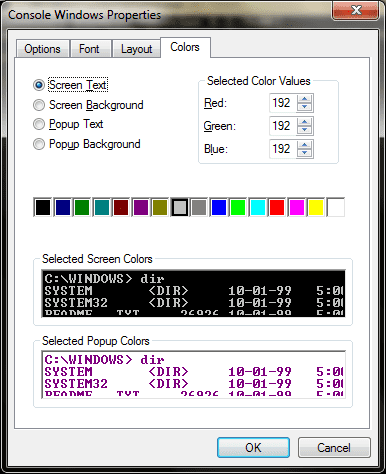The image size is (386, 474).
Task: Pick the magenta color swatch
Action: 297,207
